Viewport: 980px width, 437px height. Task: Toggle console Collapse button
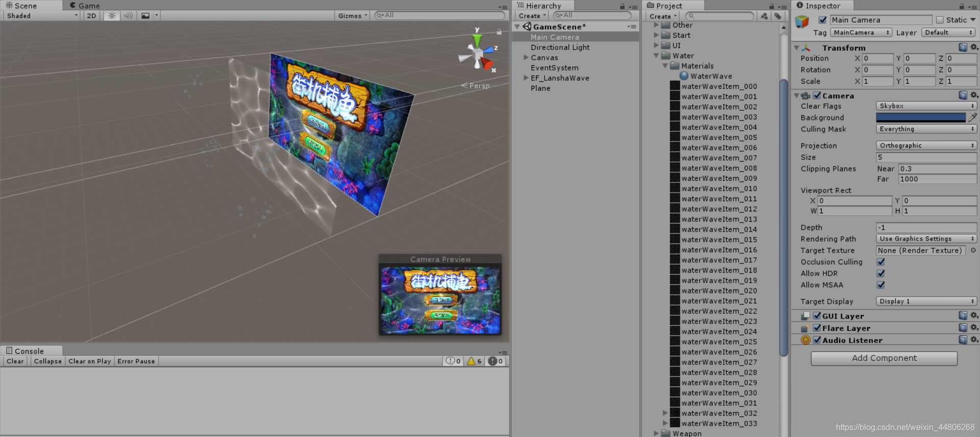48,361
